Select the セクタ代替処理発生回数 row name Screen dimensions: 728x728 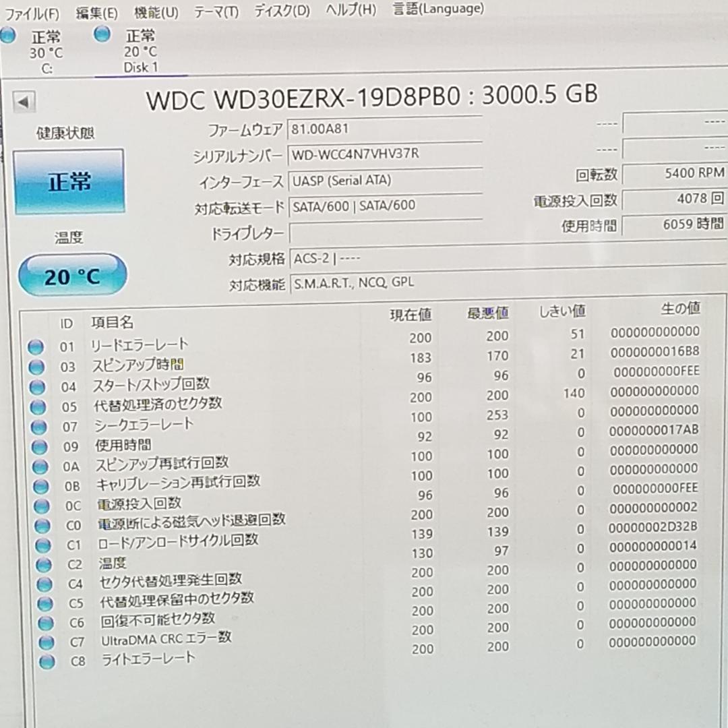point(171,580)
